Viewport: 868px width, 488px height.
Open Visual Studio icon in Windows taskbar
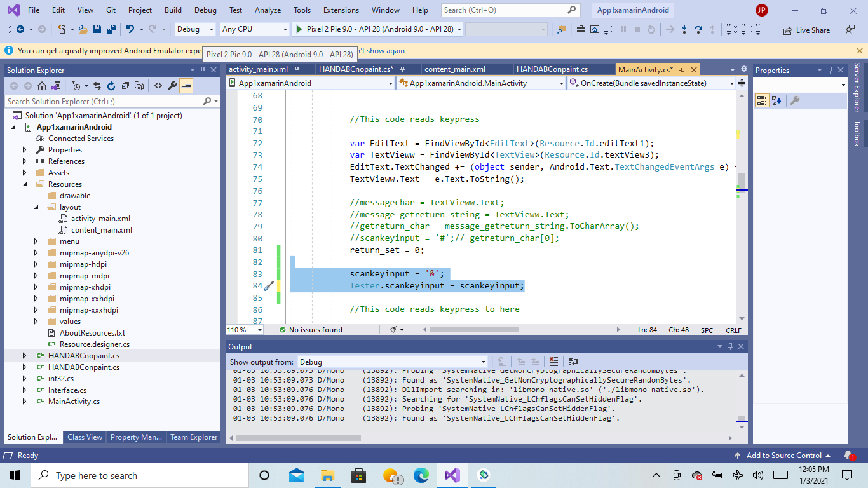[452, 475]
